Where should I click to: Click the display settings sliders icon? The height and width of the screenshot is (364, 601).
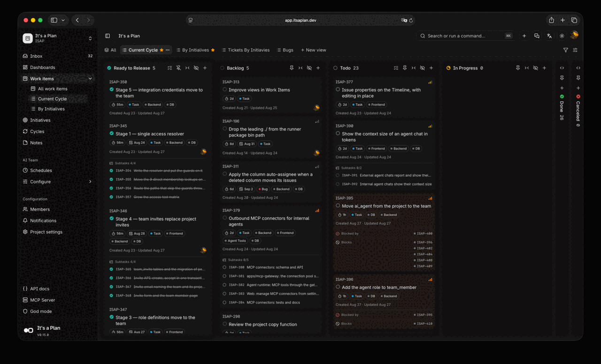[575, 50]
